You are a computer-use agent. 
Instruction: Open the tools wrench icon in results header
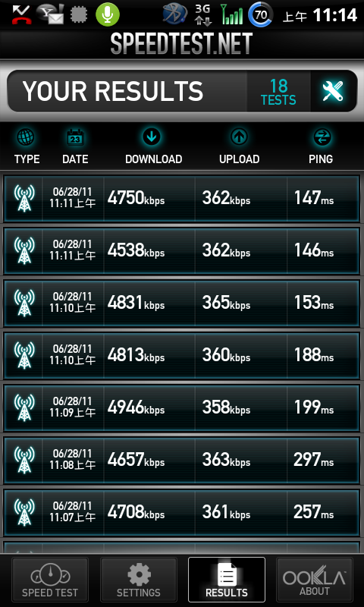[333, 91]
